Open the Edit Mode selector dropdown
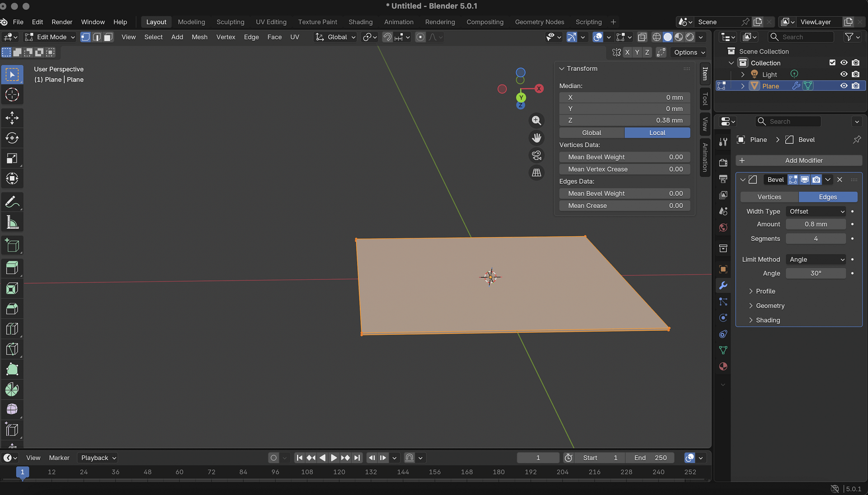Viewport: 868px width, 495px height. pos(50,37)
